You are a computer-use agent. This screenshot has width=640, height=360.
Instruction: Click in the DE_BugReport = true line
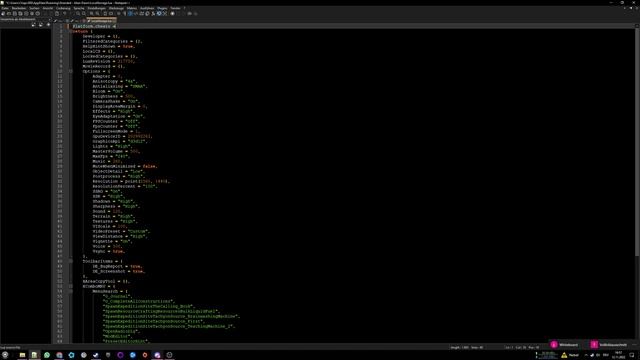coord(118,266)
